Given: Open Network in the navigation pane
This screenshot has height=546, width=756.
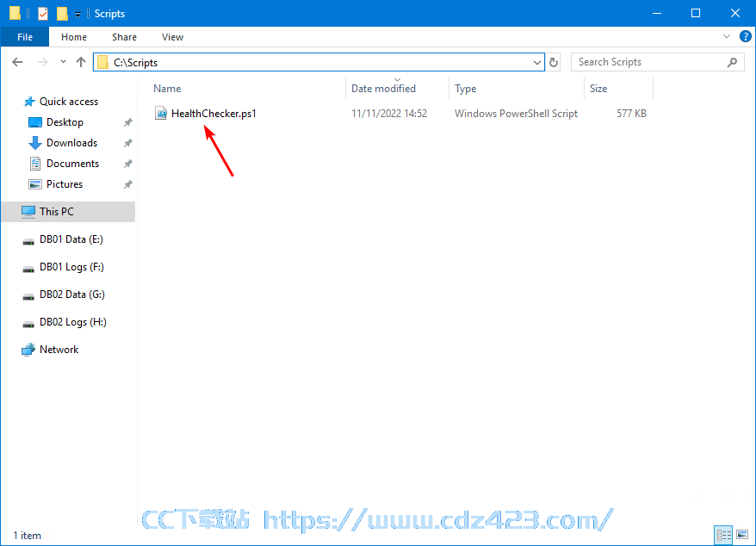Looking at the screenshot, I should [59, 350].
